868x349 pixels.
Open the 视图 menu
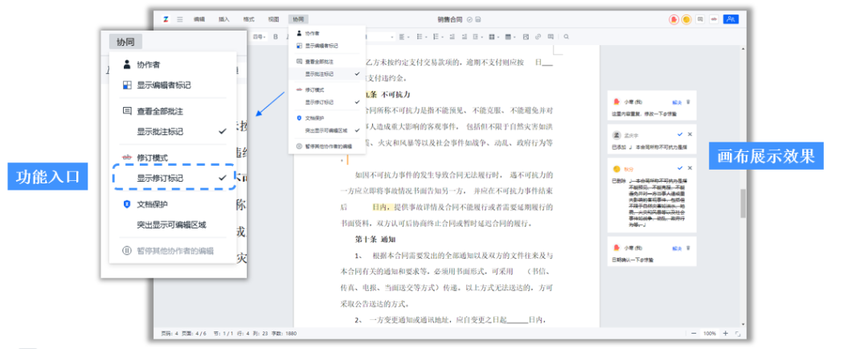click(273, 19)
